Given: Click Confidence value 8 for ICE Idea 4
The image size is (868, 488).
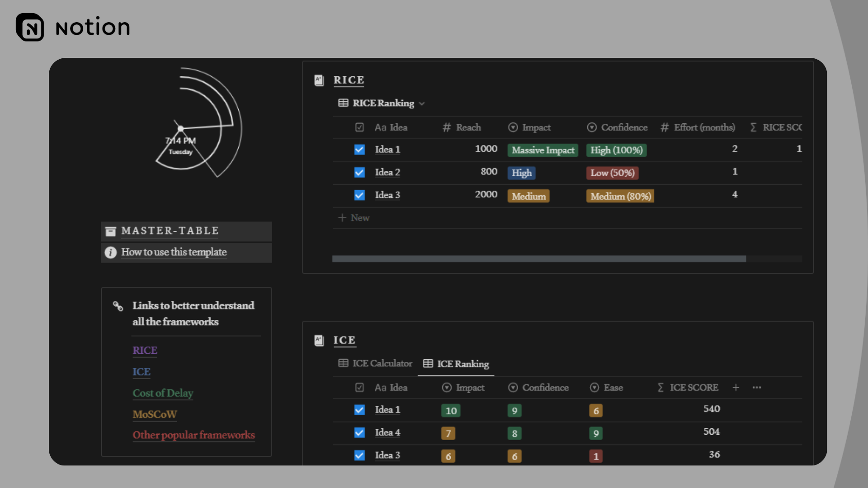Looking at the screenshot, I should click(x=514, y=434).
